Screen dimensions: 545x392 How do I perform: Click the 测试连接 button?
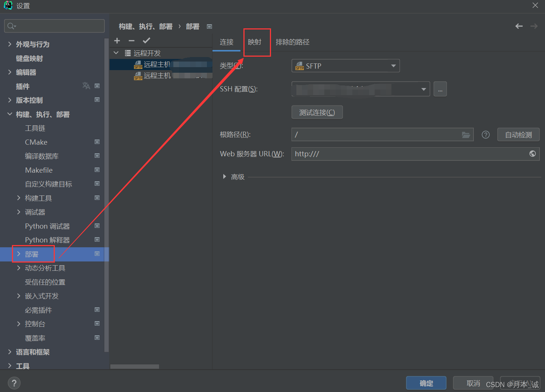click(x=317, y=112)
